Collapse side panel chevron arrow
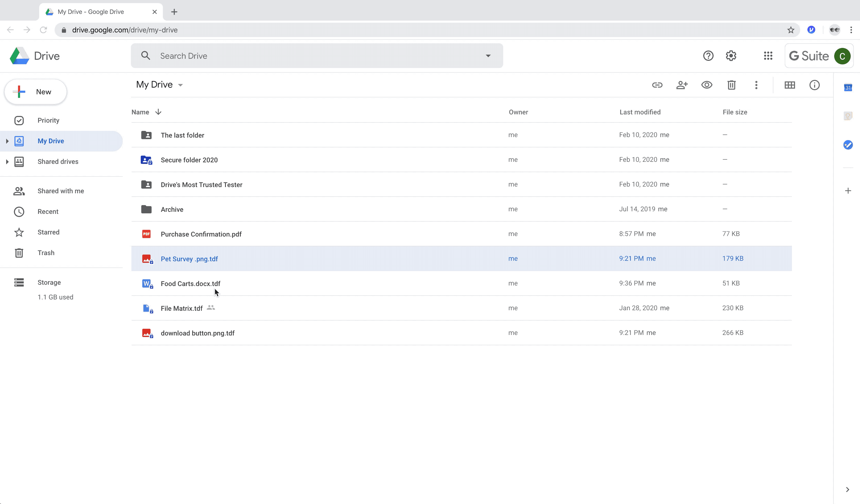Viewport: 860px width, 504px height. coord(847,490)
